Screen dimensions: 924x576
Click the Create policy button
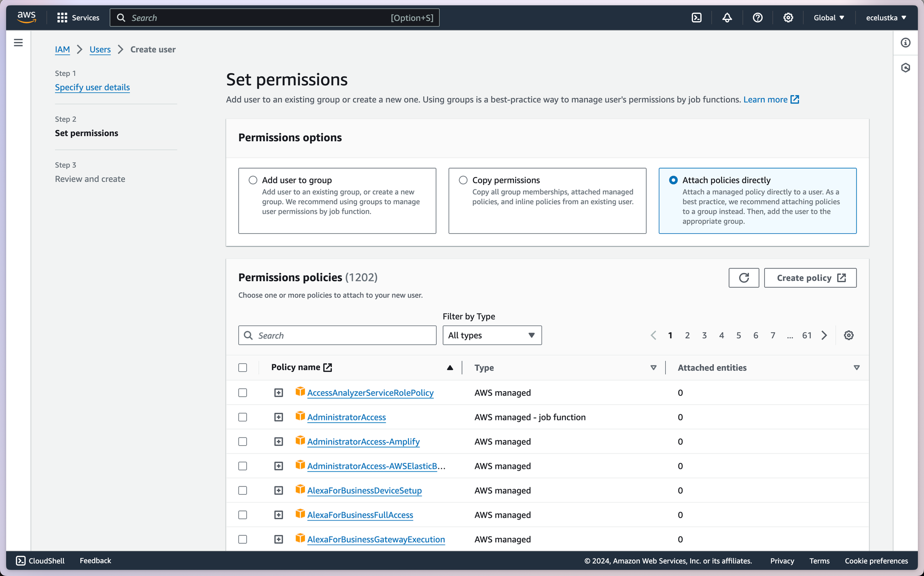tap(810, 278)
